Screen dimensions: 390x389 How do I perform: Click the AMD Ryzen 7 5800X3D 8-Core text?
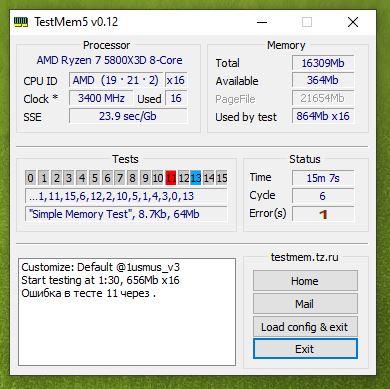(x=109, y=60)
